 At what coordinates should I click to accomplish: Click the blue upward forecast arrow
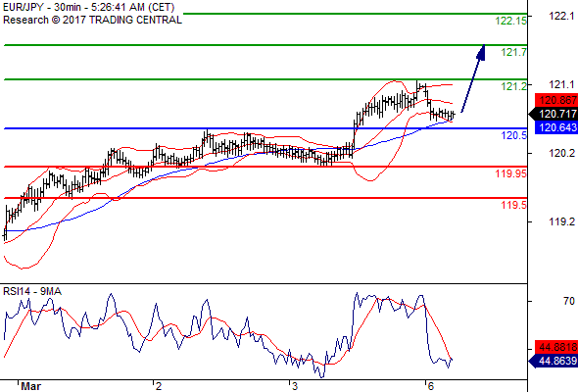473,78
